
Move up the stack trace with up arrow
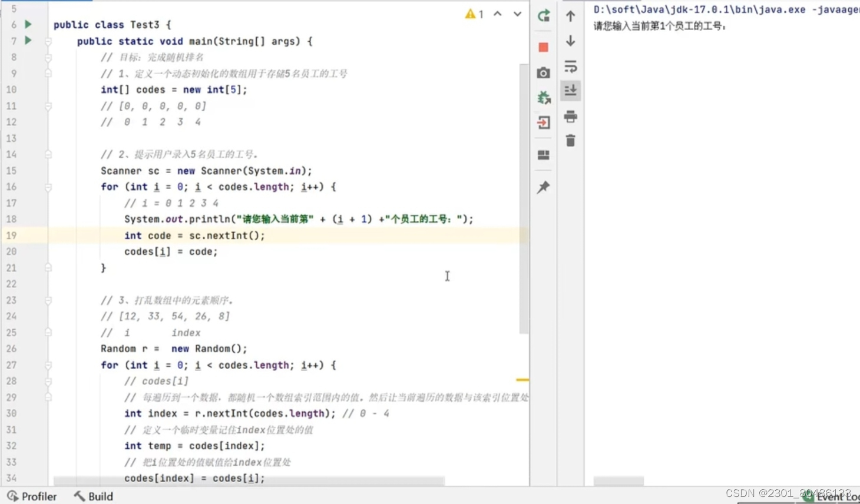[570, 16]
